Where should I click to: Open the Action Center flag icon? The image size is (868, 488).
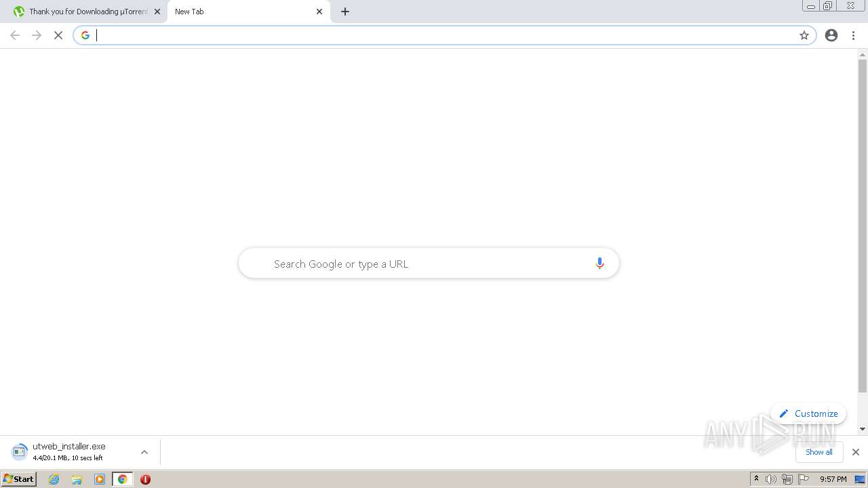point(804,479)
